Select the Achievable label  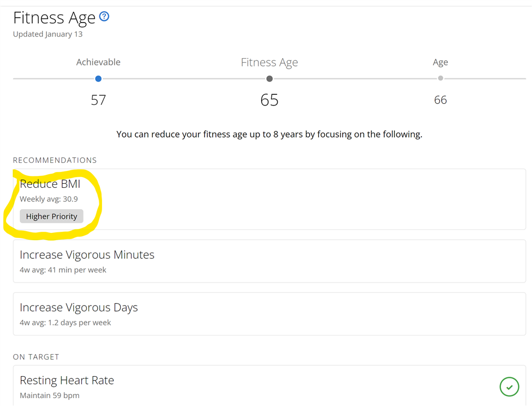point(98,62)
